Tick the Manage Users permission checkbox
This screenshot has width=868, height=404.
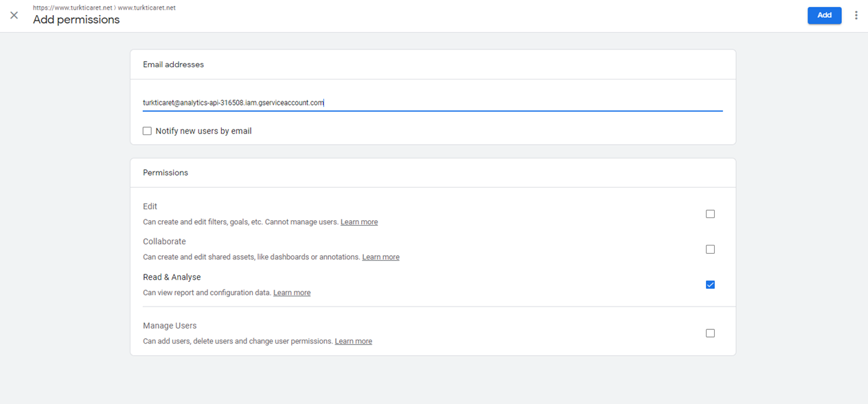coord(710,333)
